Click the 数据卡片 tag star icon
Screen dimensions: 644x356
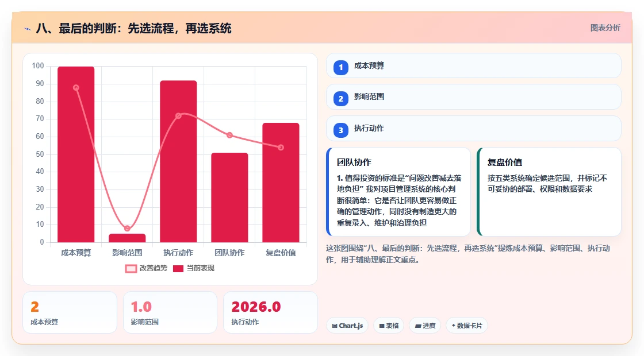[x=454, y=326]
